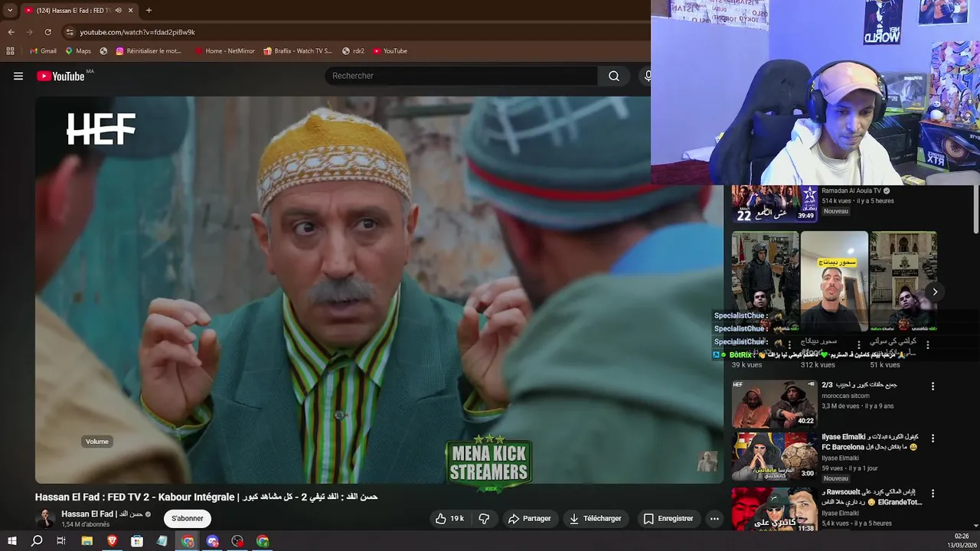This screenshot has height=551, width=980.
Task: Click the Enregistrer save button
Action: 668,518
